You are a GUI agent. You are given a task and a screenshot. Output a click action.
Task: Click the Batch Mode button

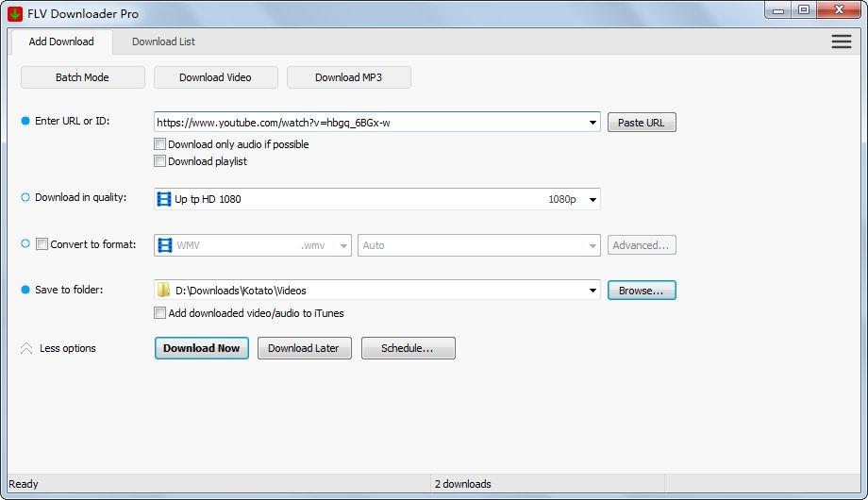(82, 77)
